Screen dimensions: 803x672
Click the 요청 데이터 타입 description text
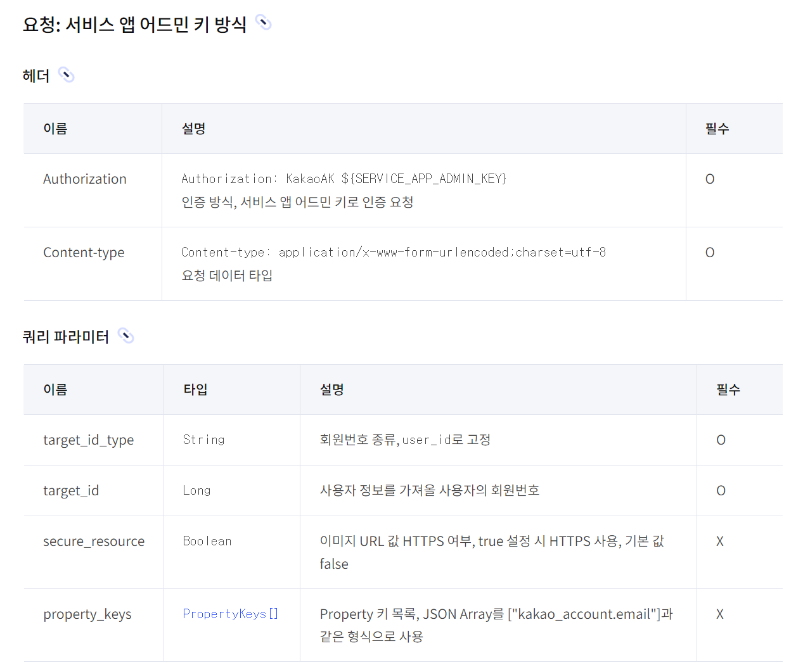click(x=227, y=276)
